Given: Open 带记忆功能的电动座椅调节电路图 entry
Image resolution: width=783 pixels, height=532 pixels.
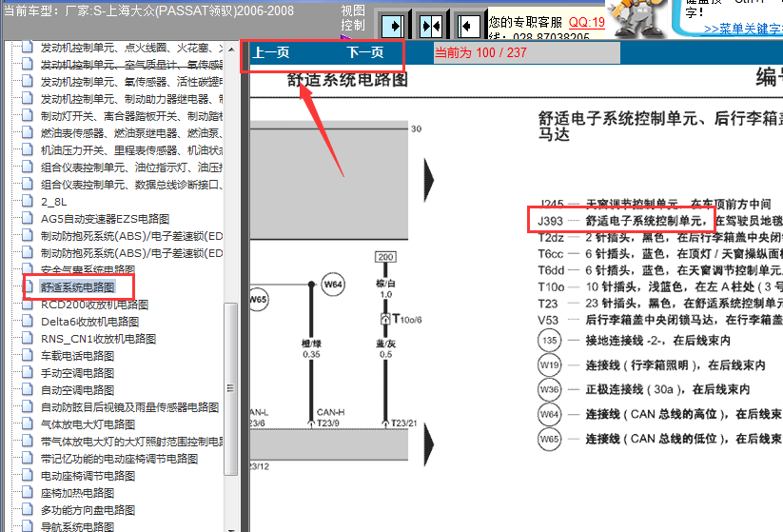Looking at the screenshot, I should pos(119,459).
